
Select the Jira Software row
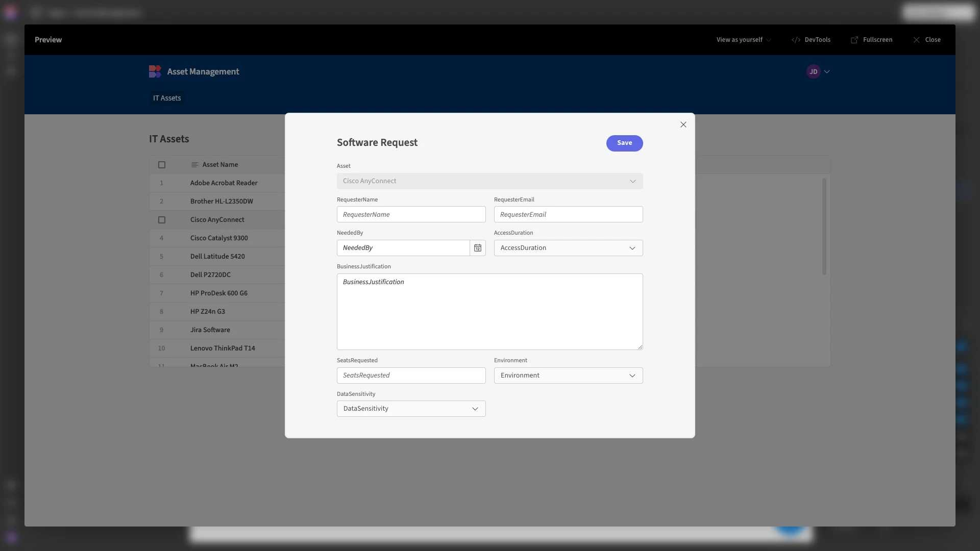[x=217, y=330]
